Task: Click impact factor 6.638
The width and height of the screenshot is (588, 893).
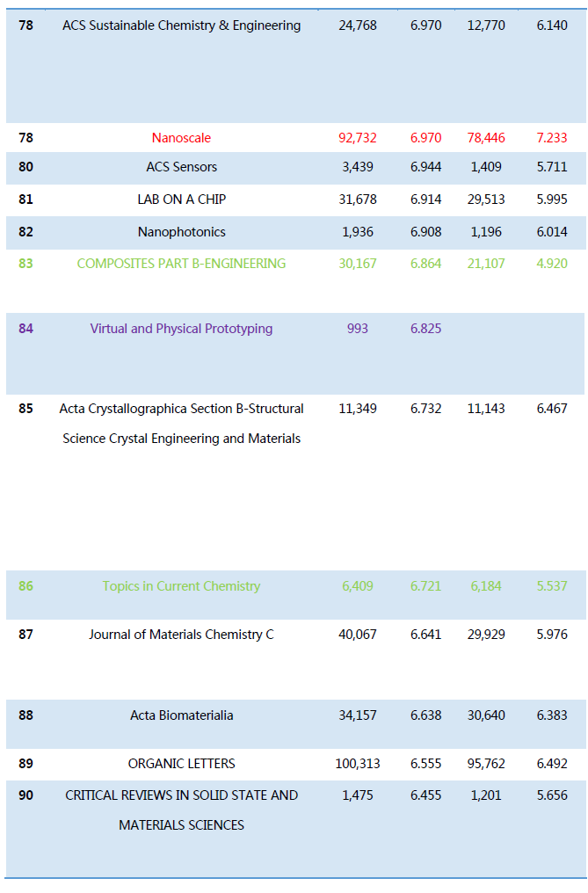Action: coord(425,715)
